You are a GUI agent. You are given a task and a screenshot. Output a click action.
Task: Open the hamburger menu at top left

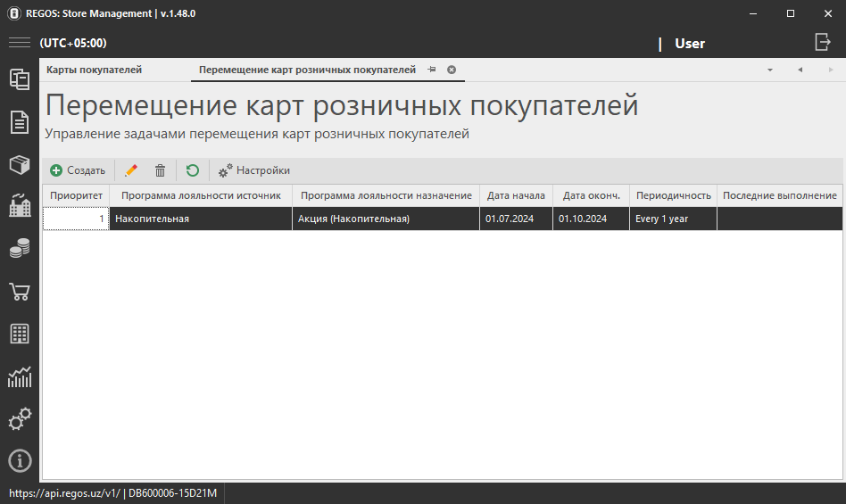(x=20, y=43)
